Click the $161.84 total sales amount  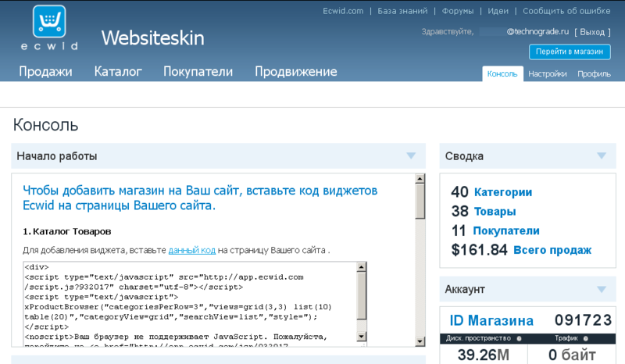pos(480,250)
